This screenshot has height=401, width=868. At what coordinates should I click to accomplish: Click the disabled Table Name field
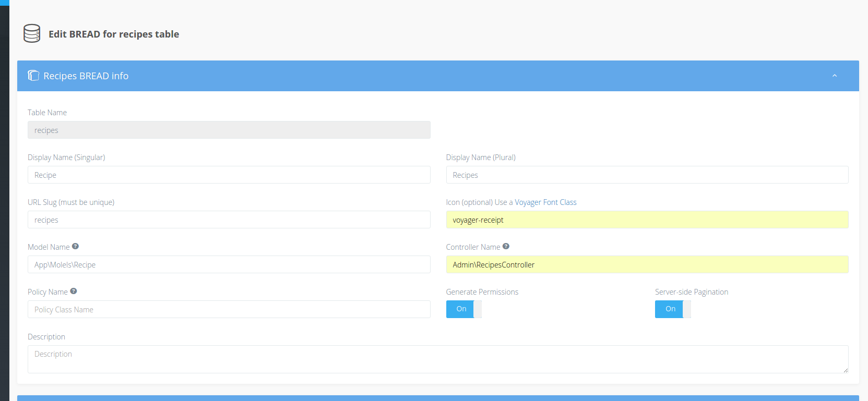[x=229, y=130]
